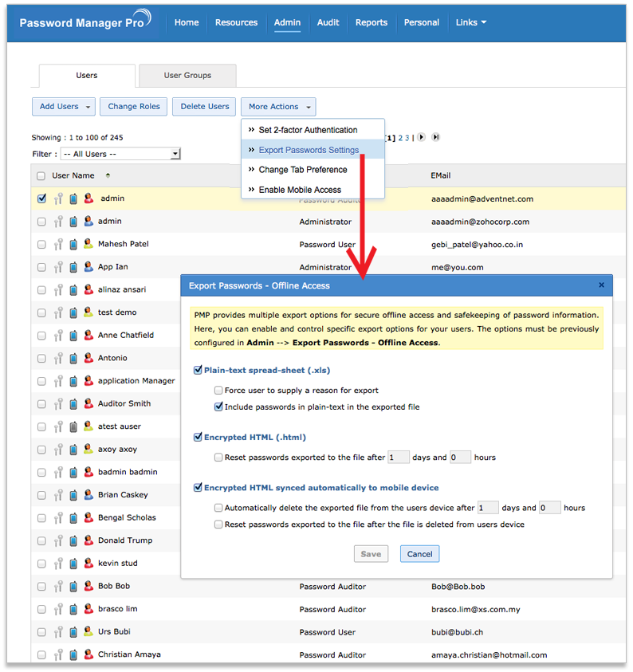Click the mobile icon in Anne Chatfield row
The image size is (633, 672).
click(73, 335)
